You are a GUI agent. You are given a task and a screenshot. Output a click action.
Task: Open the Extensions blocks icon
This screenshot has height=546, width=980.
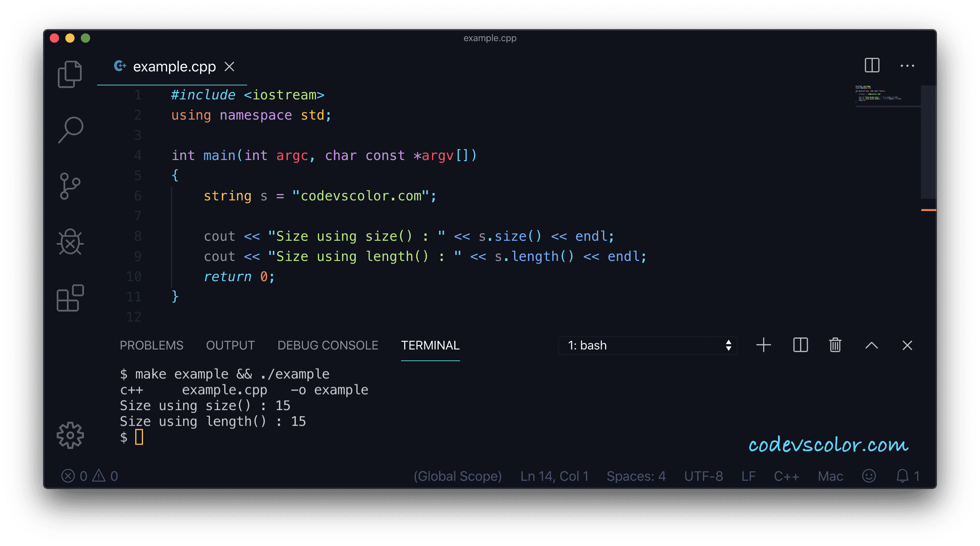[x=70, y=298]
